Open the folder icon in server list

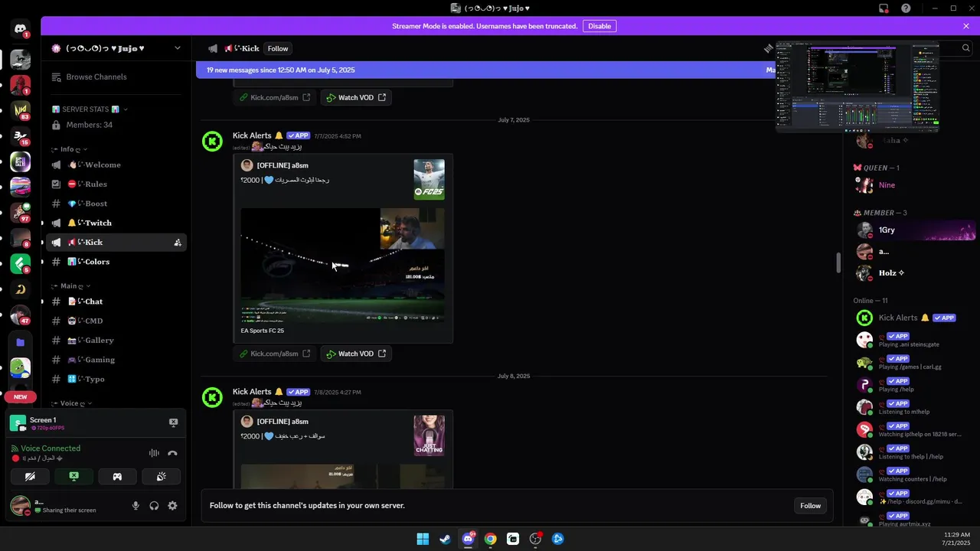[x=21, y=342]
